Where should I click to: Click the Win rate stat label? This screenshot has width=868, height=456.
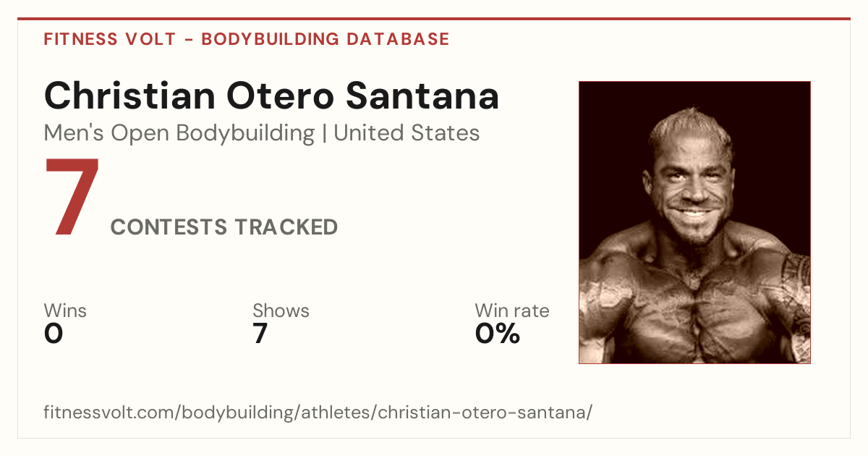coord(512,311)
